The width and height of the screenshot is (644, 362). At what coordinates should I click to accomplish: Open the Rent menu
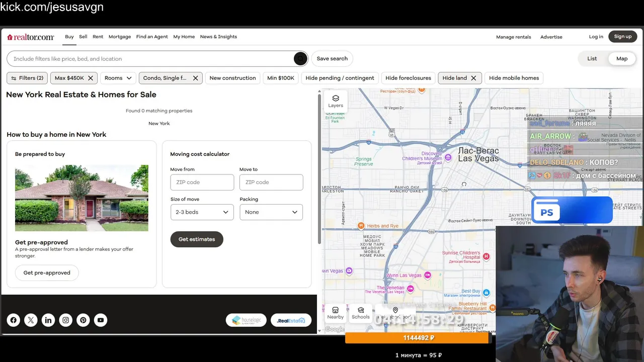coord(98,37)
